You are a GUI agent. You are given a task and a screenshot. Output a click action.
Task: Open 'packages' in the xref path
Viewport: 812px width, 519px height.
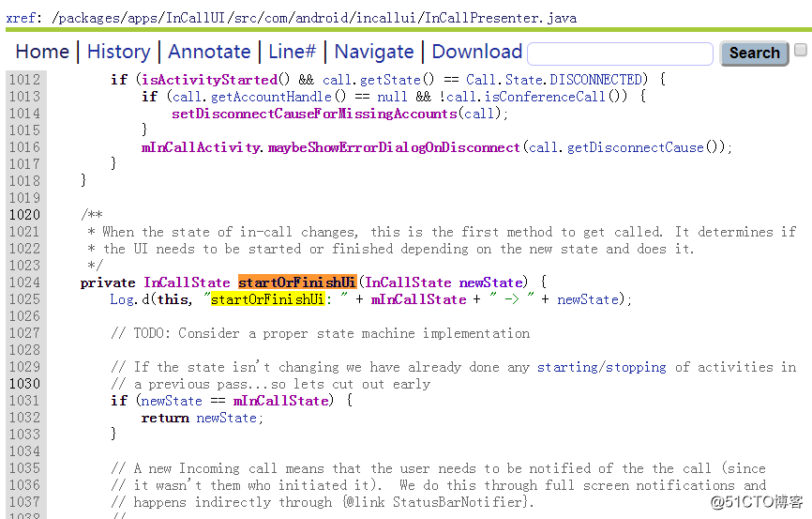pos(88,18)
